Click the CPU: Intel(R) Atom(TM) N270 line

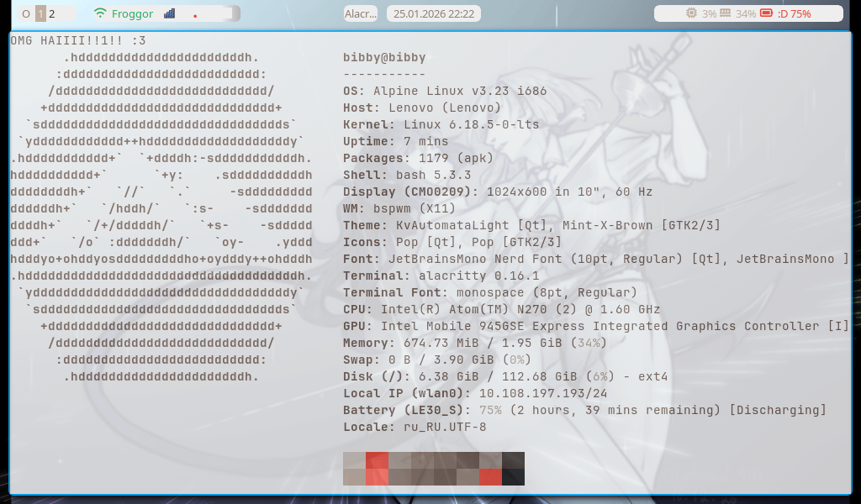click(501, 309)
